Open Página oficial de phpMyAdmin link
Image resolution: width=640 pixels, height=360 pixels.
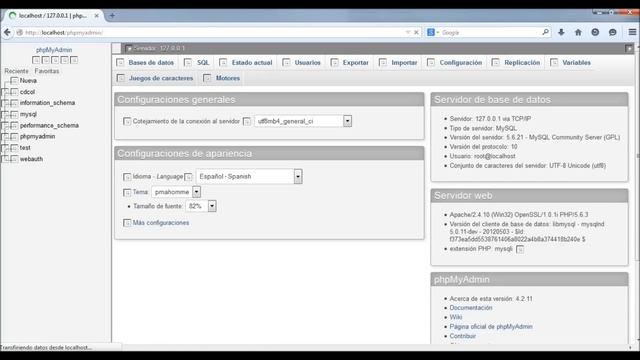491,327
